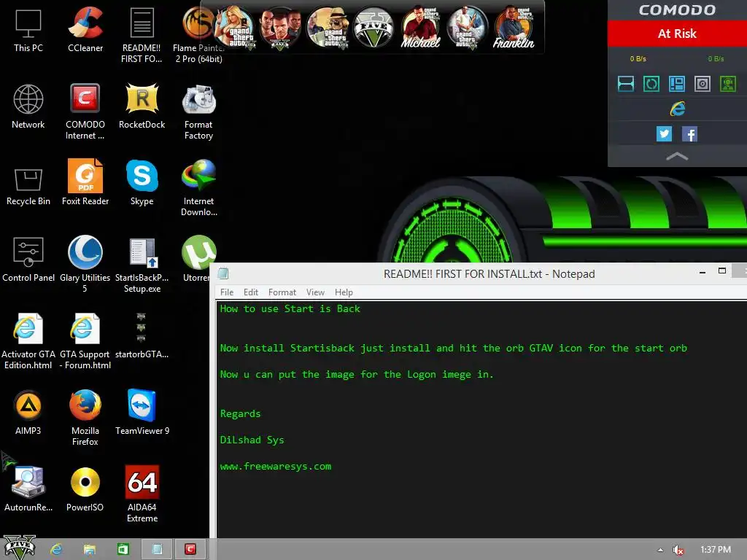The height and width of the screenshot is (560, 747).
Task: Click the COMODO At Risk status banner
Action: 677,34
